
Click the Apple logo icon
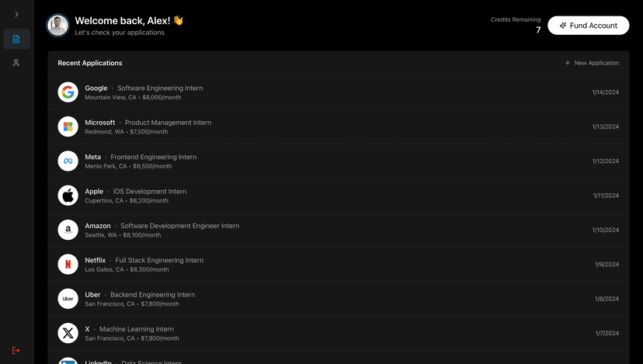(68, 196)
